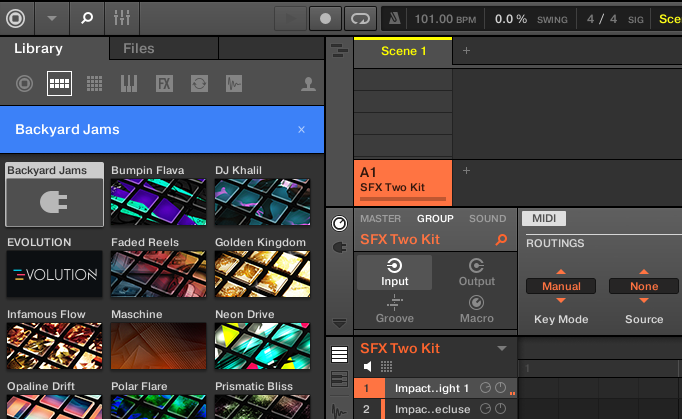The height and width of the screenshot is (419, 682).
Task: Pick the Neon Drive expansion thumbnail
Action: pos(262,346)
